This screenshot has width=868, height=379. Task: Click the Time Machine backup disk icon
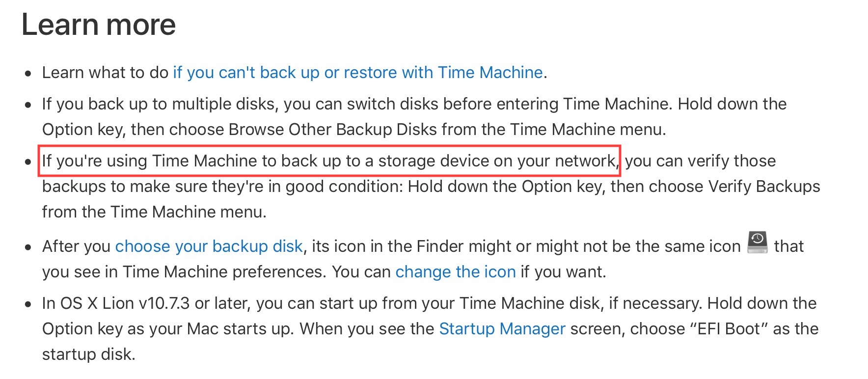pyautogui.click(x=757, y=242)
